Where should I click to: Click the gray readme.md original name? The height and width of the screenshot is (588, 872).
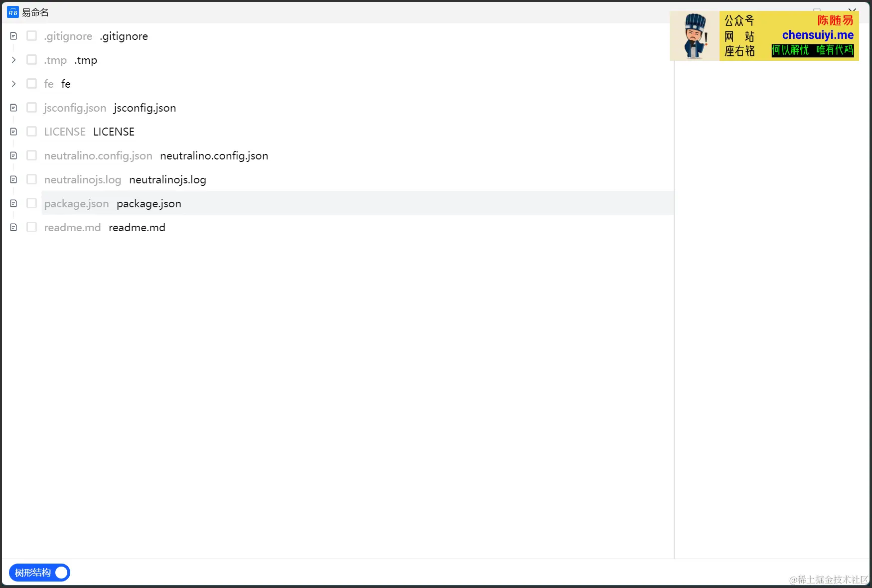tap(73, 228)
